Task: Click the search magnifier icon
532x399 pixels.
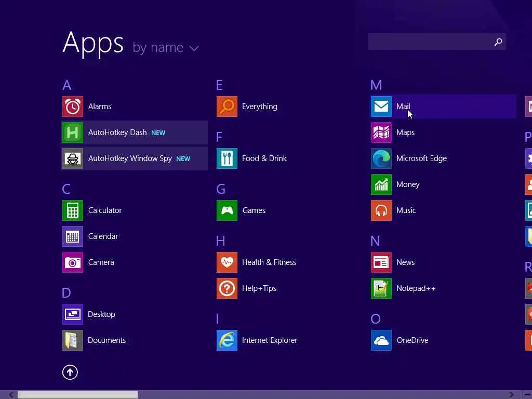Action: pyautogui.click(x=498, y=42)
